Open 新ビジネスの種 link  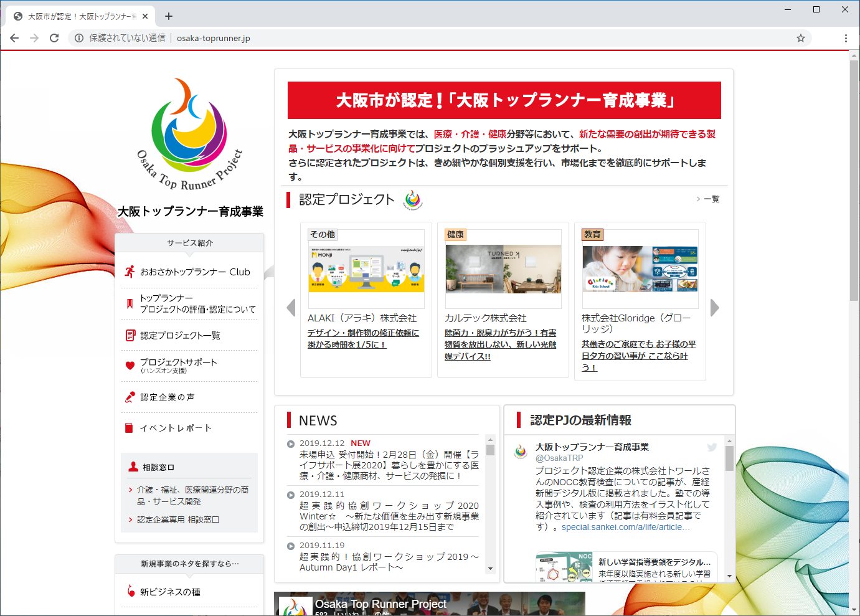tap(170, 592)
